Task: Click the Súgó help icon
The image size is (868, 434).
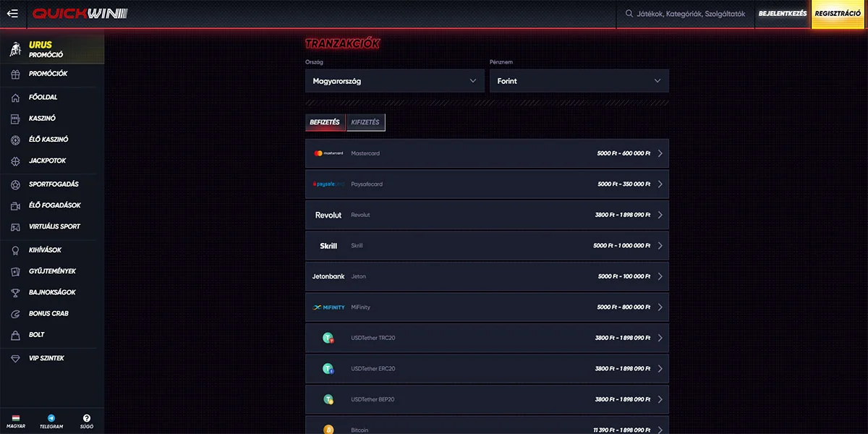Action: tap(87, 417)
